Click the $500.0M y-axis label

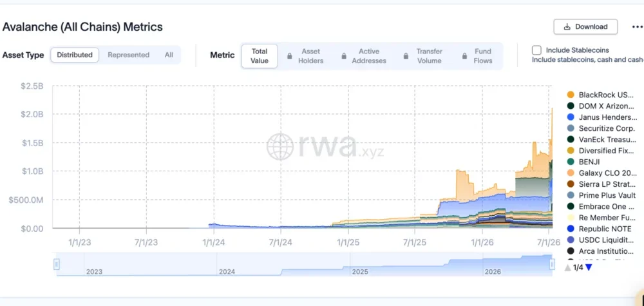pos(26,200)
